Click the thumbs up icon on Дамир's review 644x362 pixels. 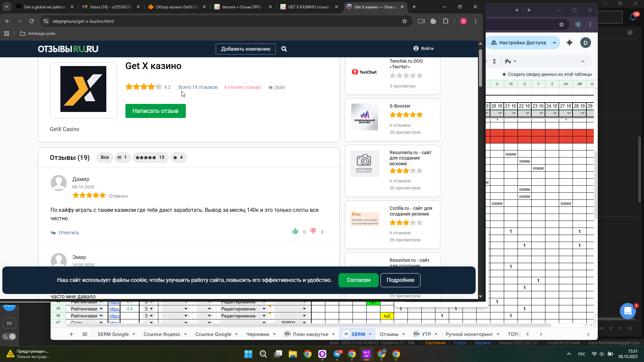295,231
